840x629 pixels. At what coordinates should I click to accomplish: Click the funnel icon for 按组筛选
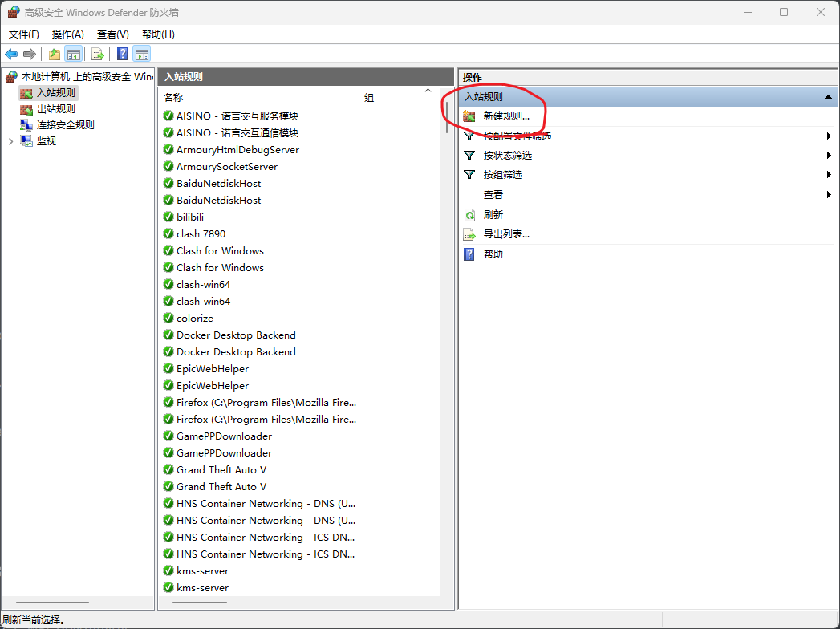tap(469, 175)
